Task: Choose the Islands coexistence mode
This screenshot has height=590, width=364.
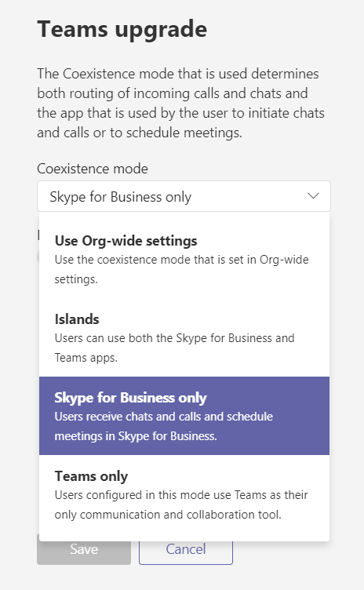Action: tap(184, 337)
